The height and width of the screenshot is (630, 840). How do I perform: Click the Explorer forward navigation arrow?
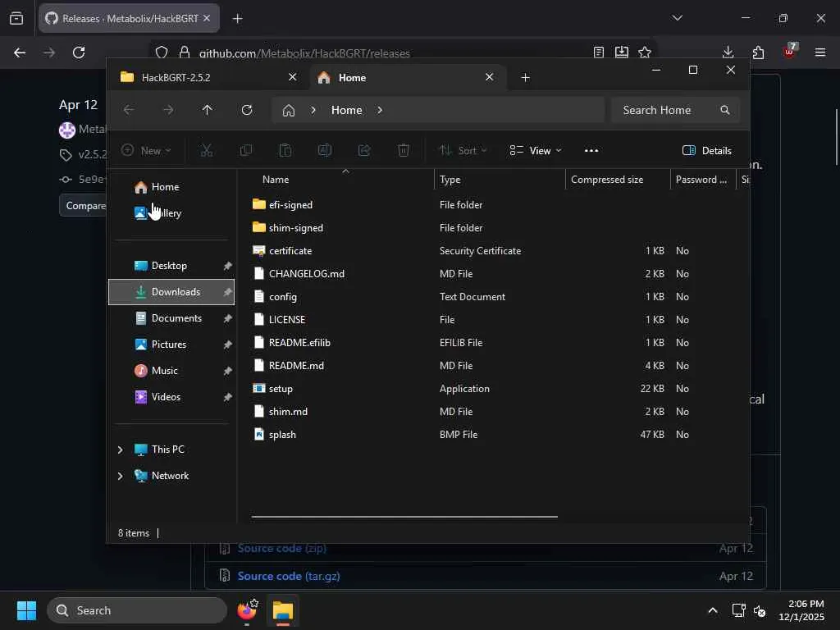(168, 110)
